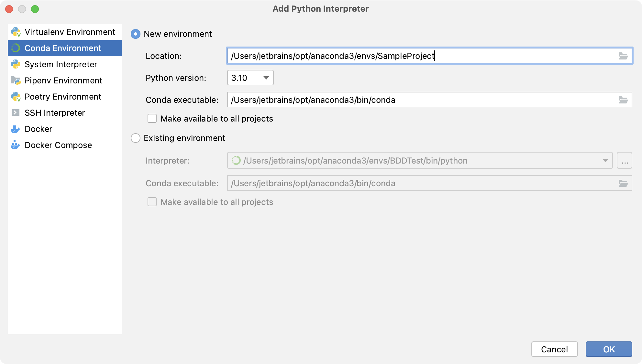Image resolution: width=642 pixels, height=364 pixels.
Task: Switch to SSH Interpreter option
Action: 55,113
